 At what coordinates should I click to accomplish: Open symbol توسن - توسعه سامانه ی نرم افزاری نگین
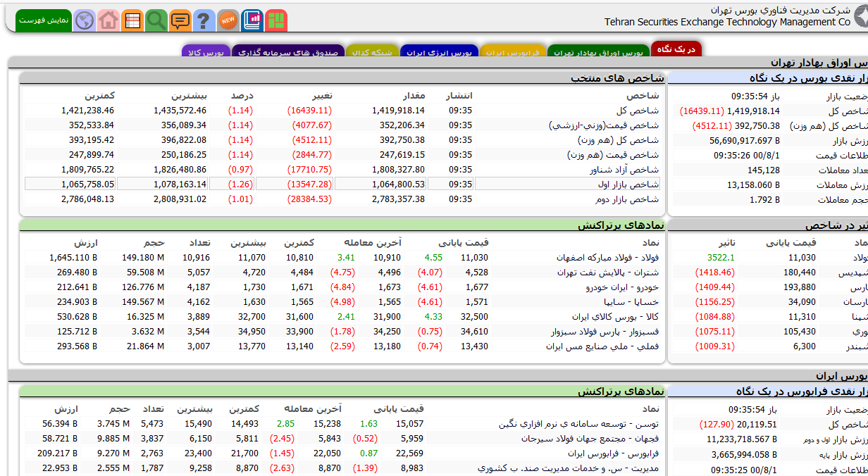click(x=579, y=424)
